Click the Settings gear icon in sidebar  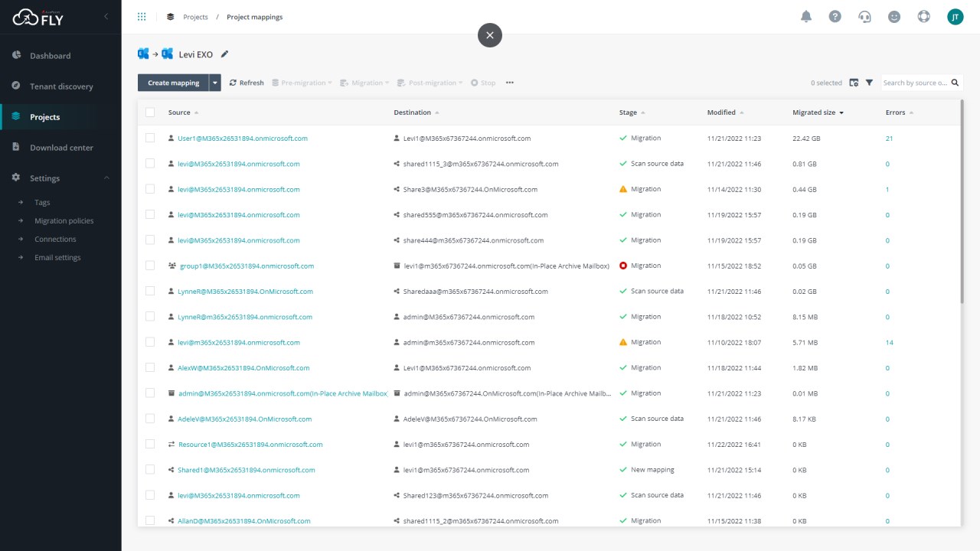click(16, 178)
